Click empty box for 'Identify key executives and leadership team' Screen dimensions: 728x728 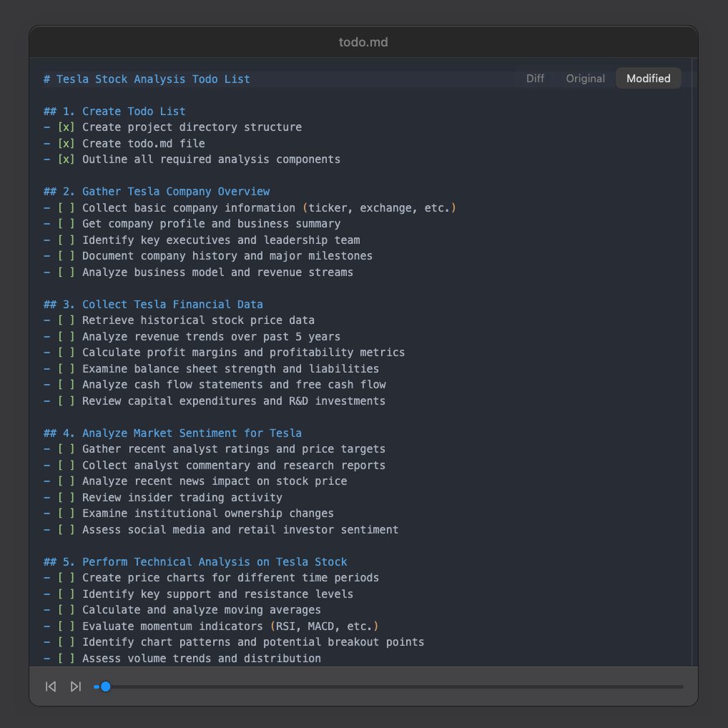pos(66,240)
